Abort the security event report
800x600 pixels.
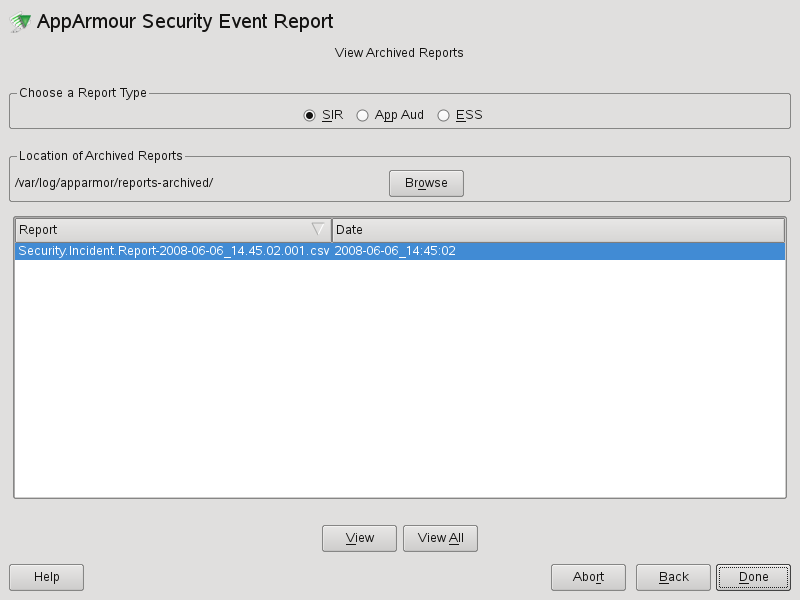pos(588,577)
